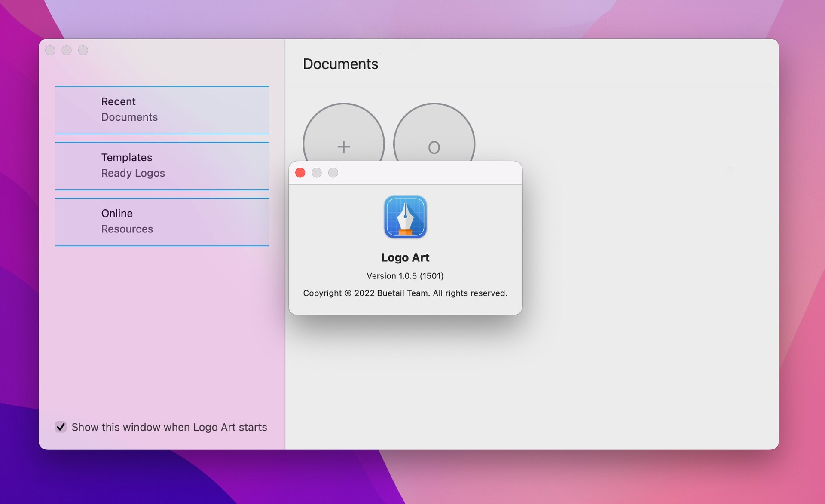825x504 pixels.
Task: Close the Logo Art about dialog
Action: (x=300, y=173)
